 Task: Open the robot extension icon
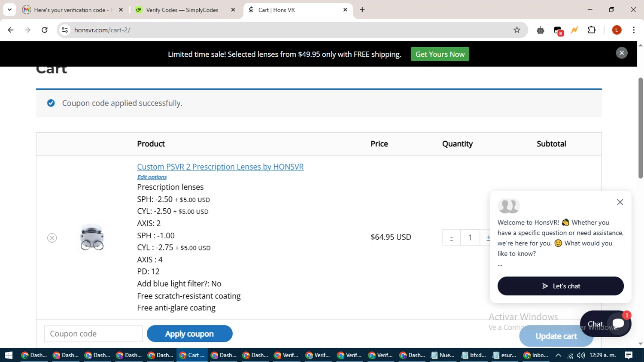(x=541, y=30)
